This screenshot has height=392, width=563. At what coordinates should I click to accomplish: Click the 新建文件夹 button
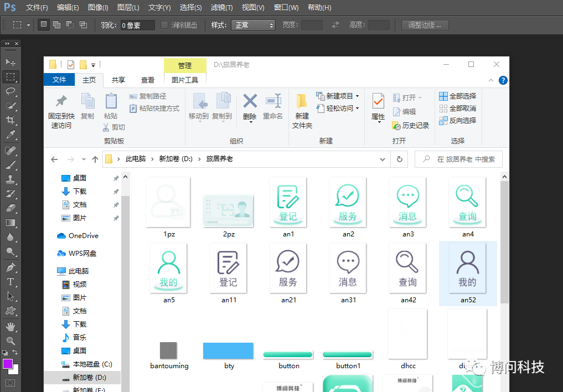click(302, 111)
